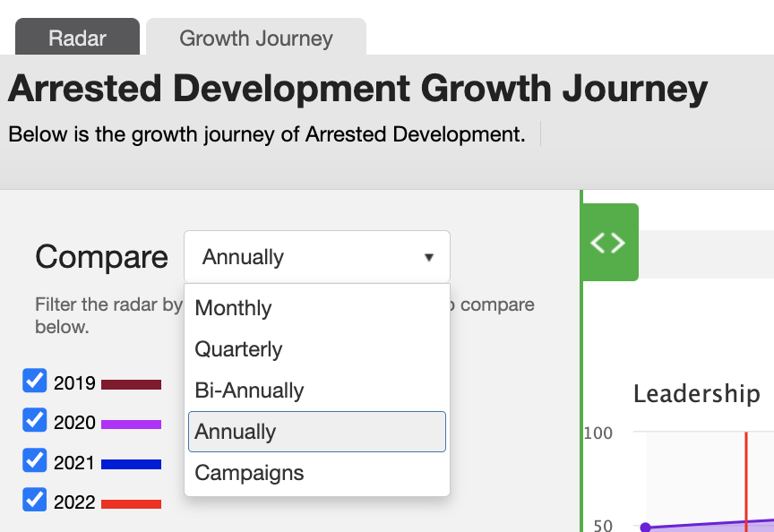Click the red 2022 color bar
774x532 pixels.
pyautogui.click(x=132, y=504)
